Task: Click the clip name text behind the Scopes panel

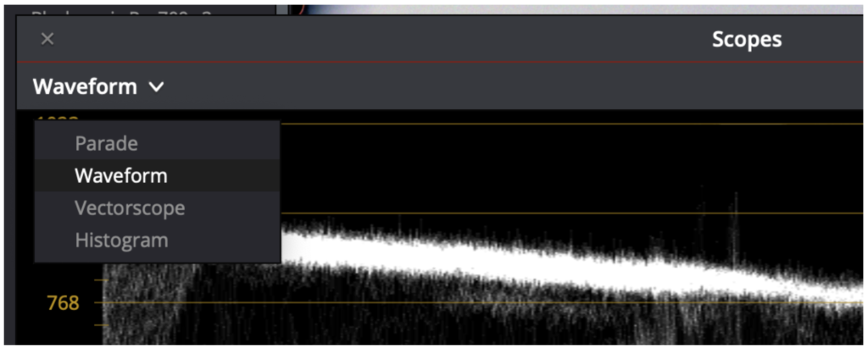Action: pyautogui.click(x=122, y=12)
